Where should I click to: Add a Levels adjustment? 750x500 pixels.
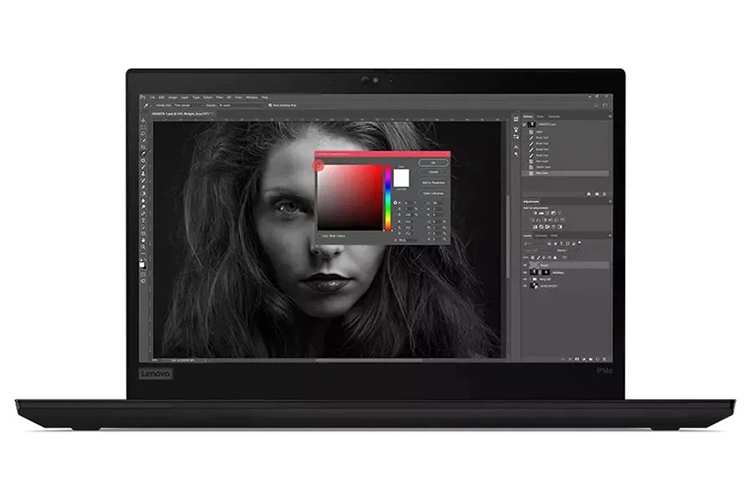point(541,213)
